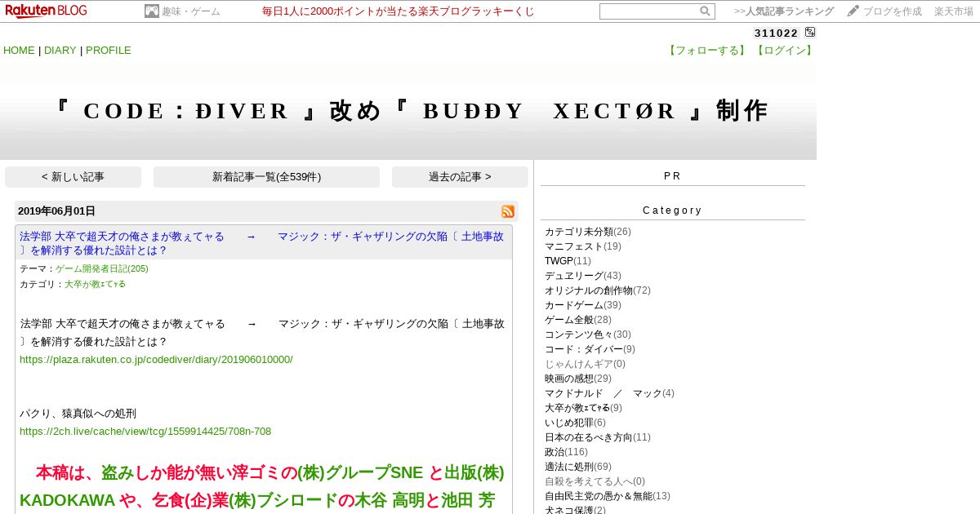This screenshot has height=514, width=980.
Task: Click the 2019年06月01日 date header
Action: [x=56, y=211]
